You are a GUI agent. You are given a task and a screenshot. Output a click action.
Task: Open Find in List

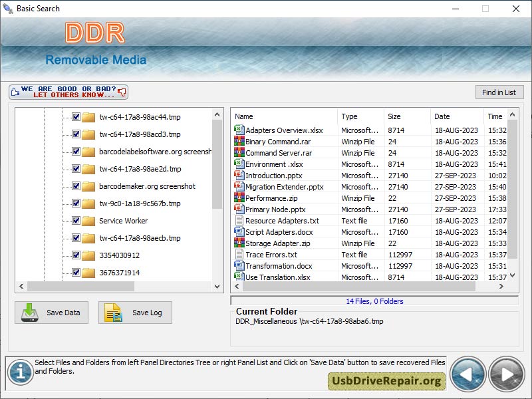click(499, 92)
